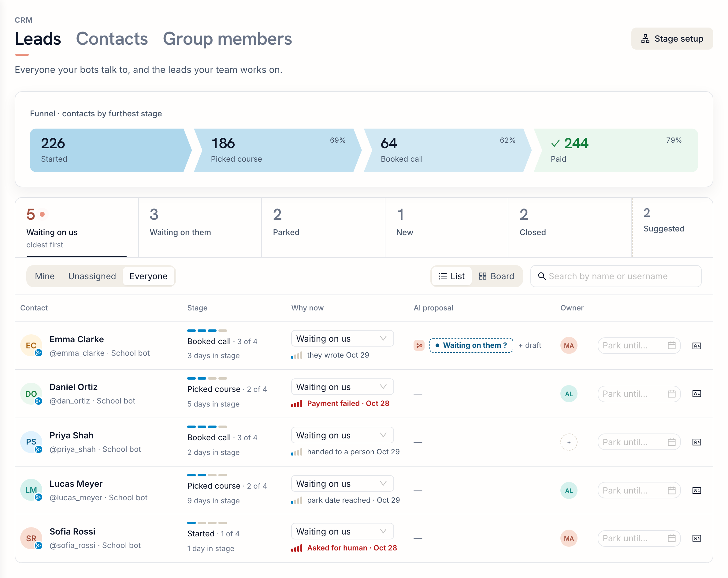
Task: Click green checkmark in Paid funnel stage
Action: pyautogui.click(x=555, y=144)
